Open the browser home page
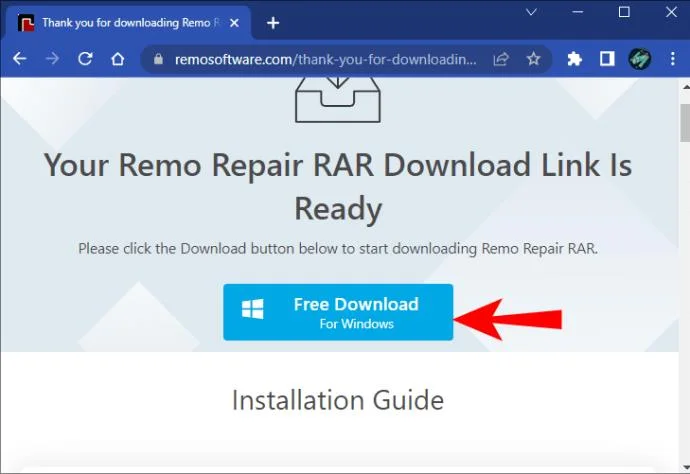The image size is (690, 474). 117,59
